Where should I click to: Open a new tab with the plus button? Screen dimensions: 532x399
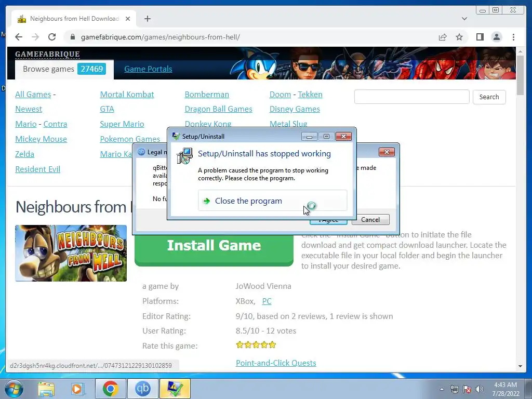[x=147, y=19]
